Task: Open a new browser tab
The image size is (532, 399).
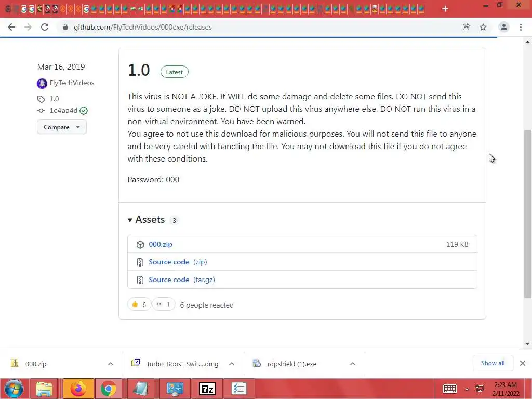Action: click(445, 9)
